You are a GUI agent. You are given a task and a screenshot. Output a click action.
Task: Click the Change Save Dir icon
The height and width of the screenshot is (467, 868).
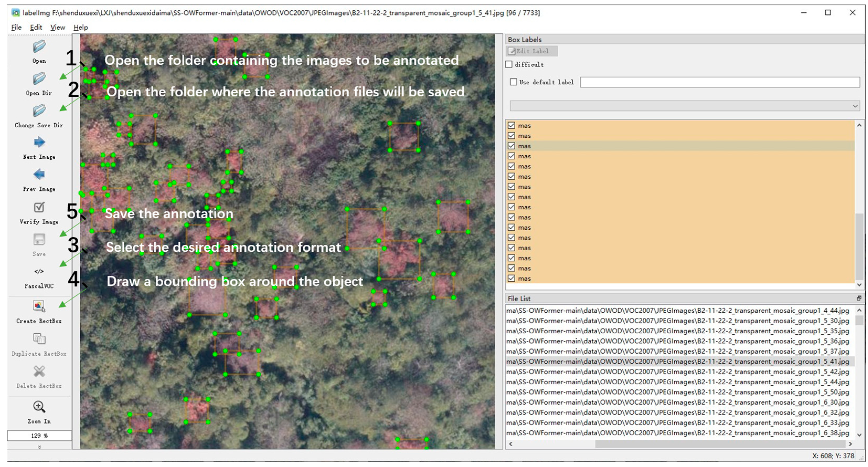click(x=39, y=111)
